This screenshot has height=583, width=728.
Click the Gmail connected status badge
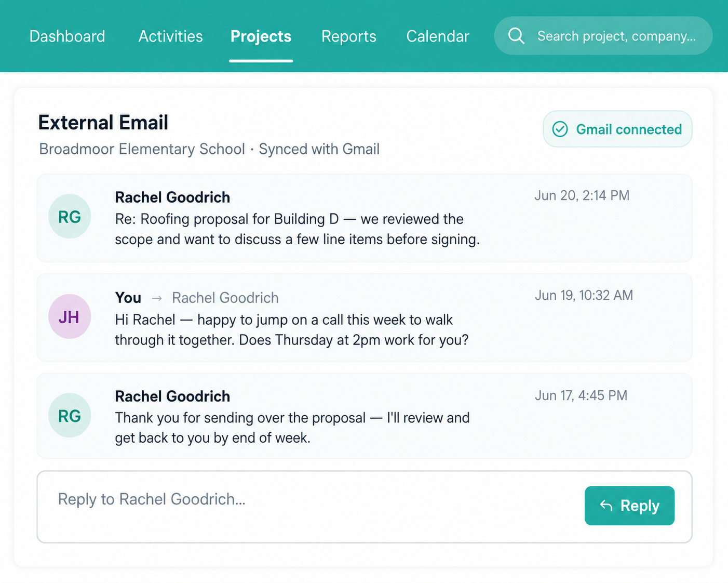(617, 129)
